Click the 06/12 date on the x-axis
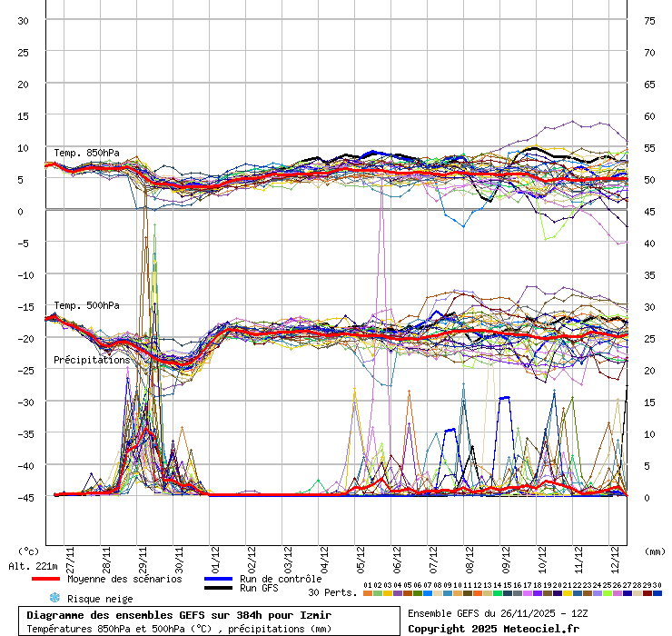Image resolution: width=672 pixels, height=636 pixels. (x=397, y=560)
